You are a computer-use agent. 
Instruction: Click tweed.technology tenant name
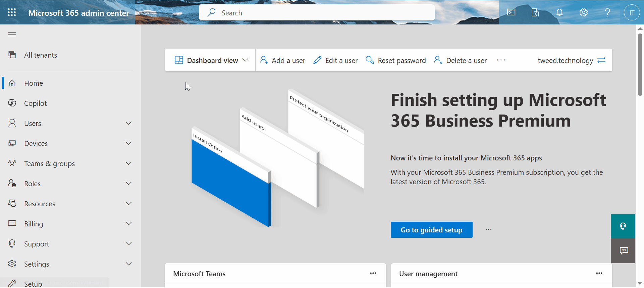565,60
